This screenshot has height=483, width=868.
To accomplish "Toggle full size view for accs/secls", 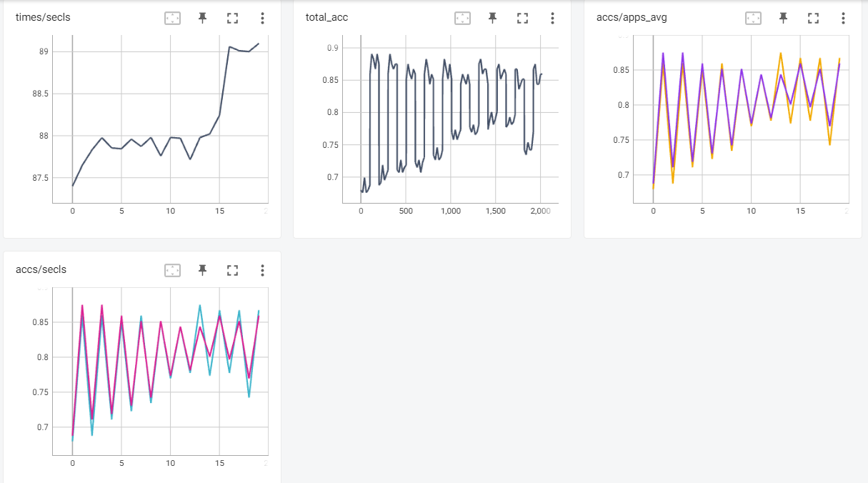I will pyautogui.click(x=232, y=270).
